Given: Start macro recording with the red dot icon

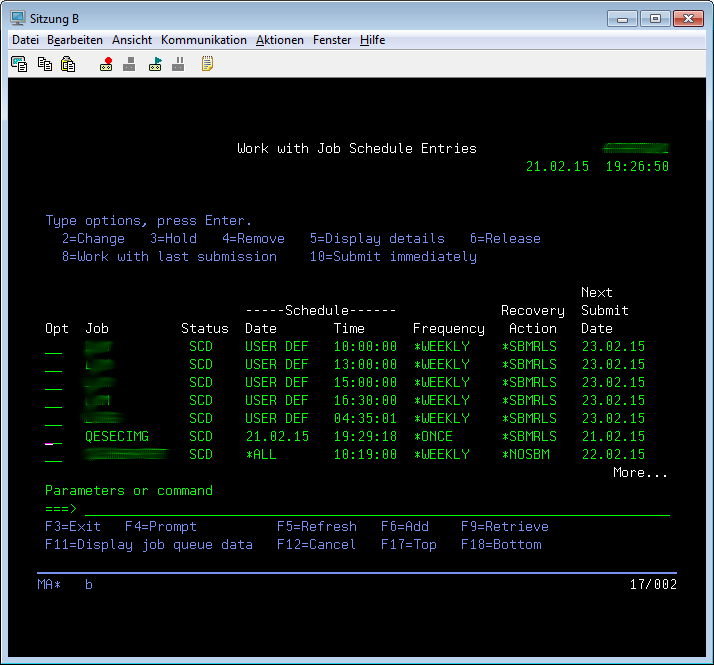Looking at the screenshot, I should point(106,64).
